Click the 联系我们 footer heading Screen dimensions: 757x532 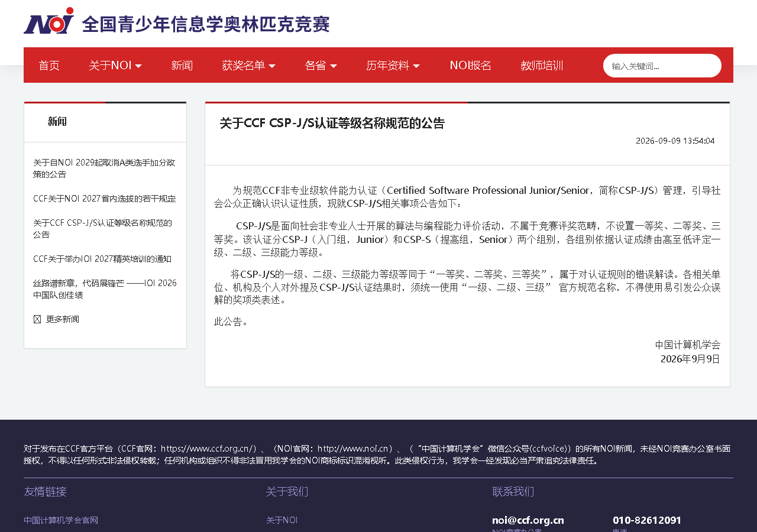tap(513, 492)
